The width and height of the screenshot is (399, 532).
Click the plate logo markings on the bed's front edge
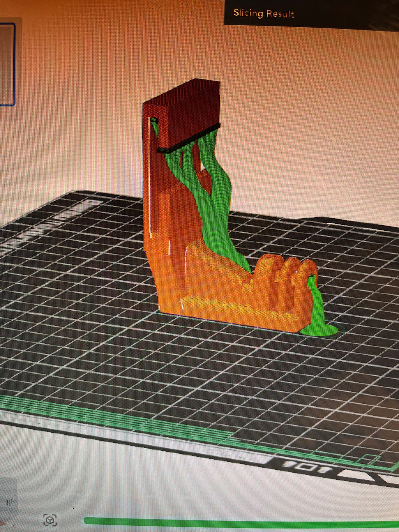coord(308,465)
